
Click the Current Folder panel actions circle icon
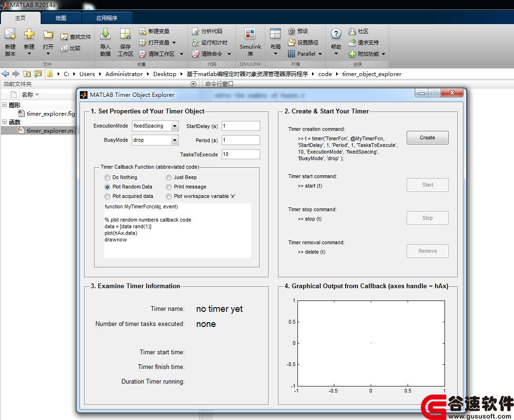193,84
